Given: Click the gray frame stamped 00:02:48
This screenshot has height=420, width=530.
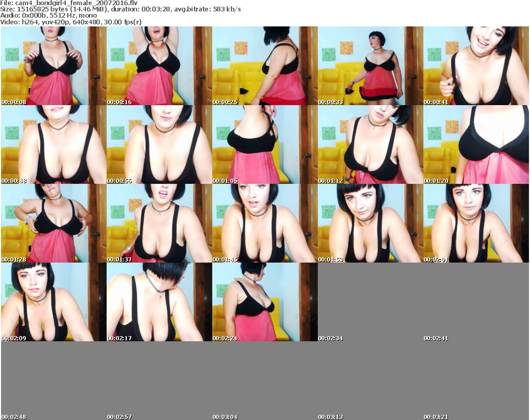Looking at the screenshot, I should point(54,381).
